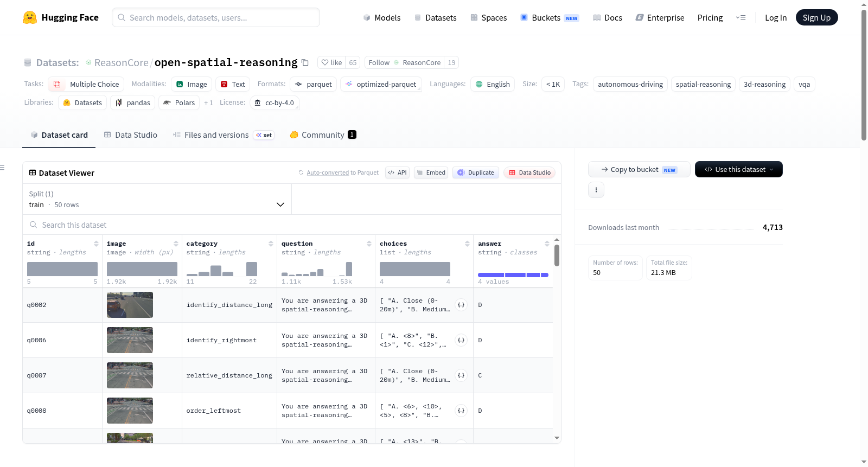Open the Dataset card tab

59,135
